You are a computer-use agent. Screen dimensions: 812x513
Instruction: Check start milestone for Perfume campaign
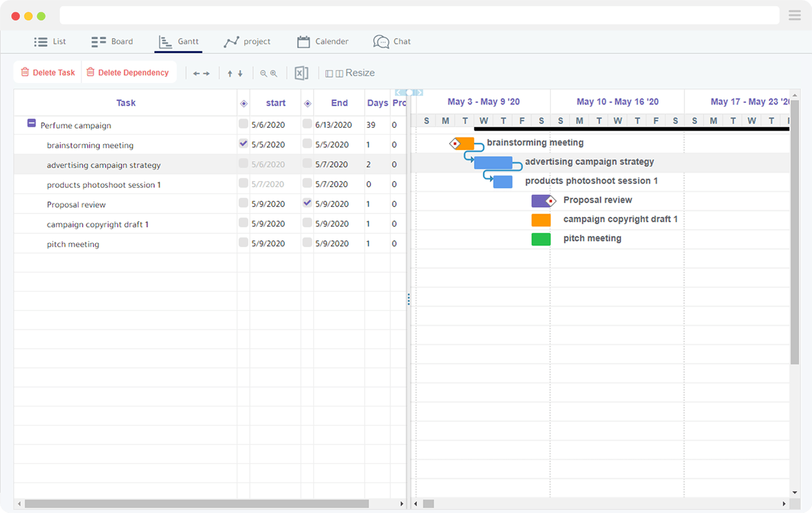[244, 124]
